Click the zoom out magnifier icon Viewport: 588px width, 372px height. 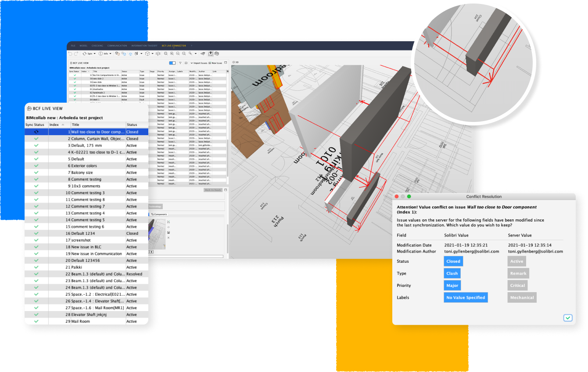pos(178,54)
